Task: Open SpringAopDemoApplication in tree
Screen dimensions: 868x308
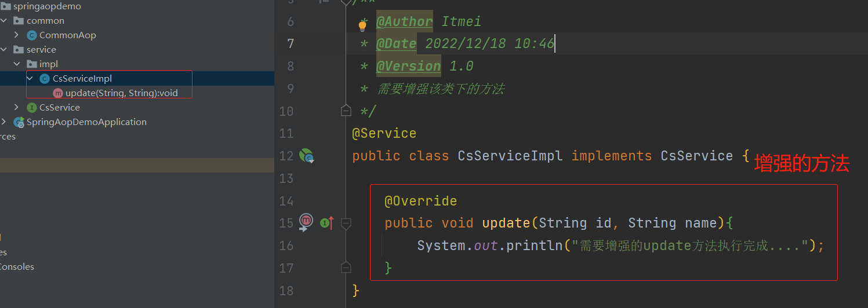Action: (86, 122)
